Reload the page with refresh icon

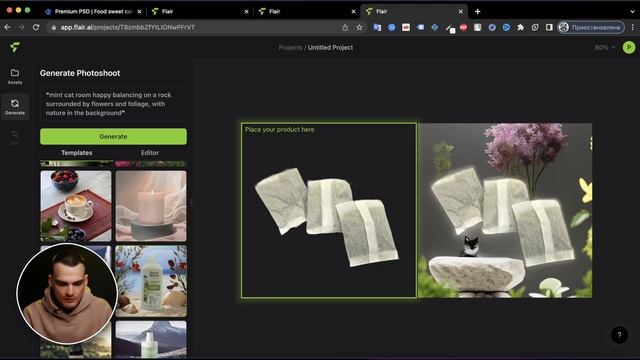[36, 27]
